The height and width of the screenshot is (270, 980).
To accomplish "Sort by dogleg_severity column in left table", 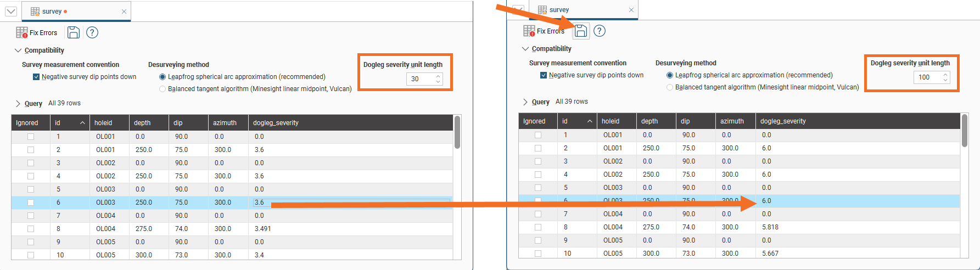I will 276,123.
